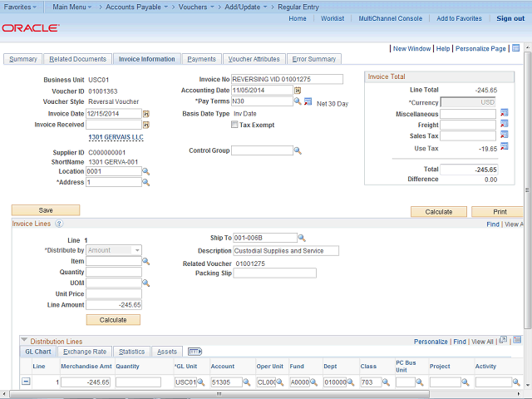Open the 1301 GERVAIS LLC supplier link

click(x=116, y=137)
